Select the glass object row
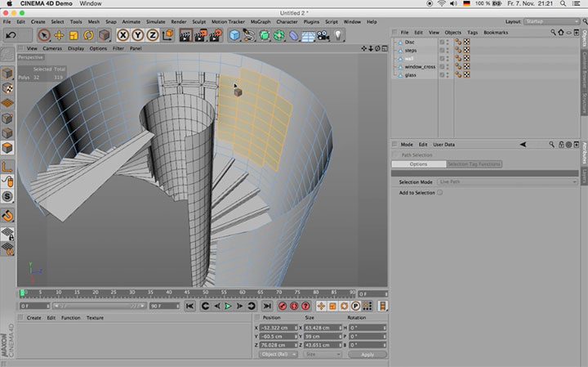This screenshot has width=588, height=367. [410, 75]
